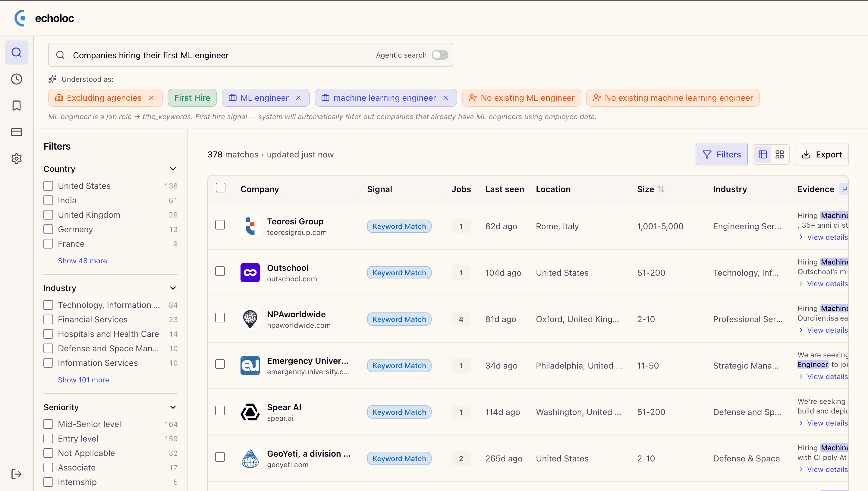This screenshot has height=491, width=868.
Task: Open the billing card icon in the sidebar
Action: click(x=17, y=132)
